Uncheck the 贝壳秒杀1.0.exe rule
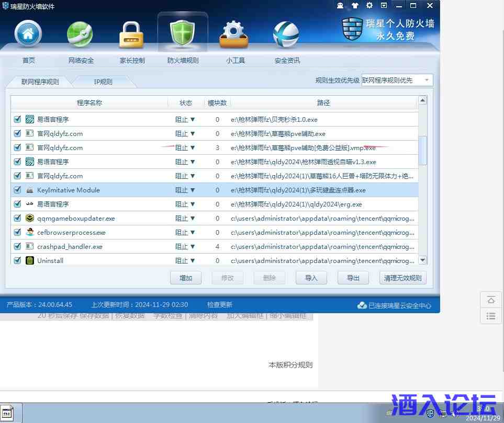This screenshot has height=423, width=504. 17,119
